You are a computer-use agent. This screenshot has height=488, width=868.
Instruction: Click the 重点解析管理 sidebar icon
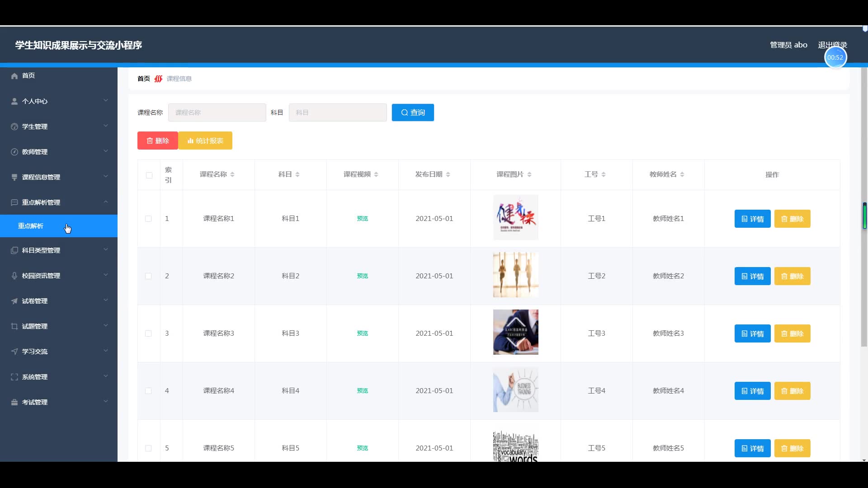click(14, 202)
